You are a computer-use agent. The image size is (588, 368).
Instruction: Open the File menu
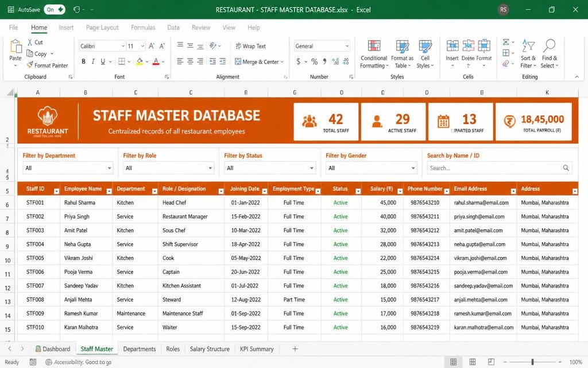14,28
